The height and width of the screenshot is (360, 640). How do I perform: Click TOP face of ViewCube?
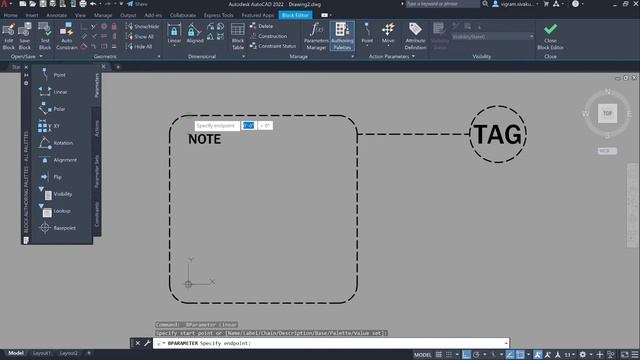click(607, 113)
